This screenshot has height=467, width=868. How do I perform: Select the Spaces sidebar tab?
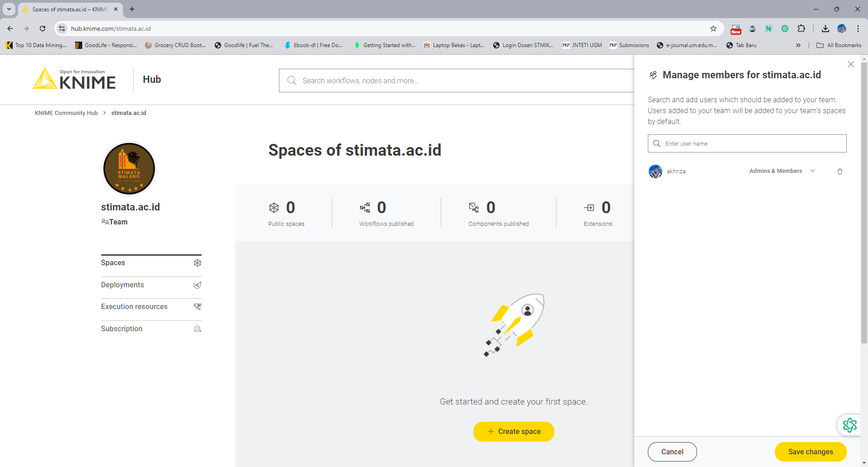click(x=151, y=263)
